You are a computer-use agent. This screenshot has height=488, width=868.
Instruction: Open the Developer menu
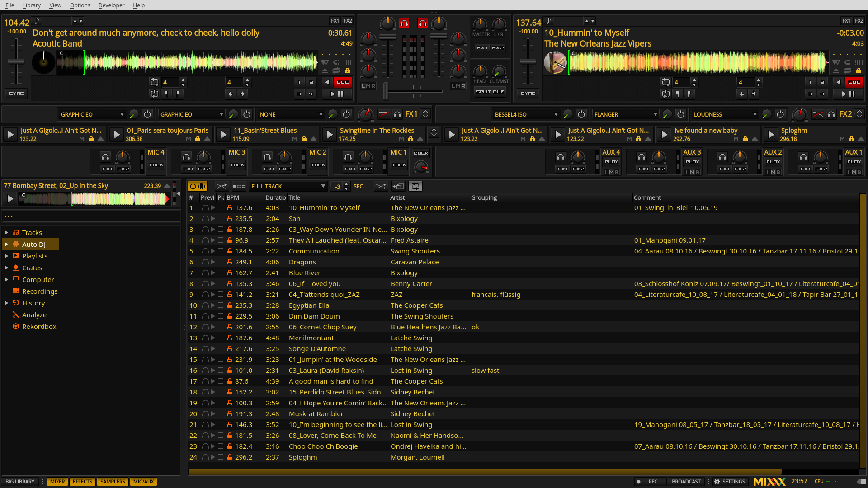[111, 5]
